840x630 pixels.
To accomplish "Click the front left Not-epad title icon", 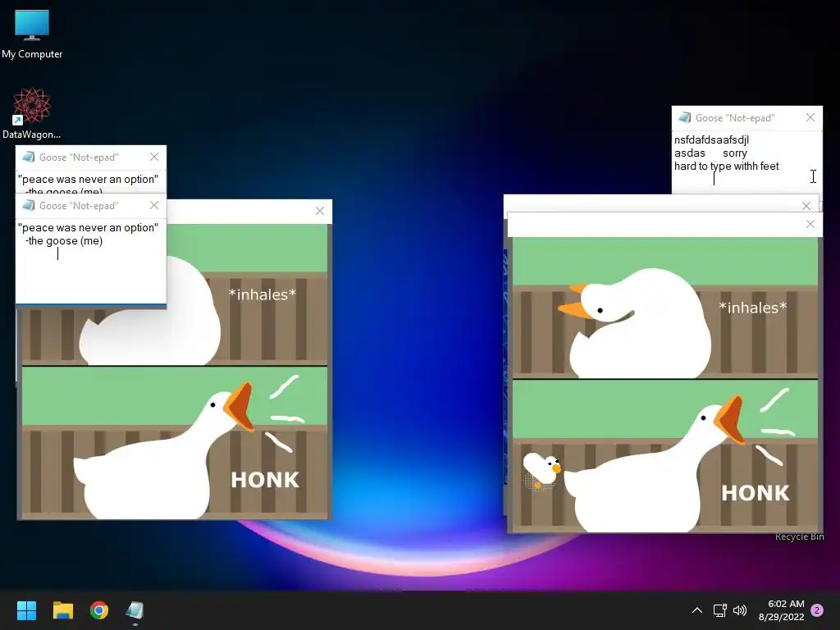I will (29, 205).
